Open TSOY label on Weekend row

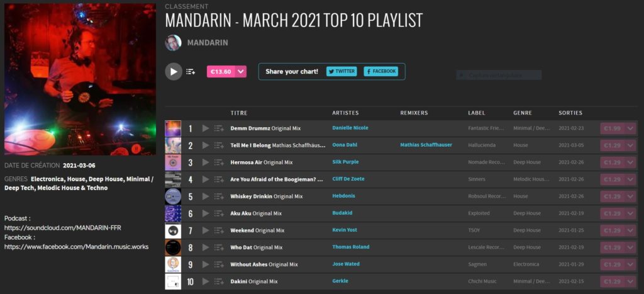pos(474,230)
